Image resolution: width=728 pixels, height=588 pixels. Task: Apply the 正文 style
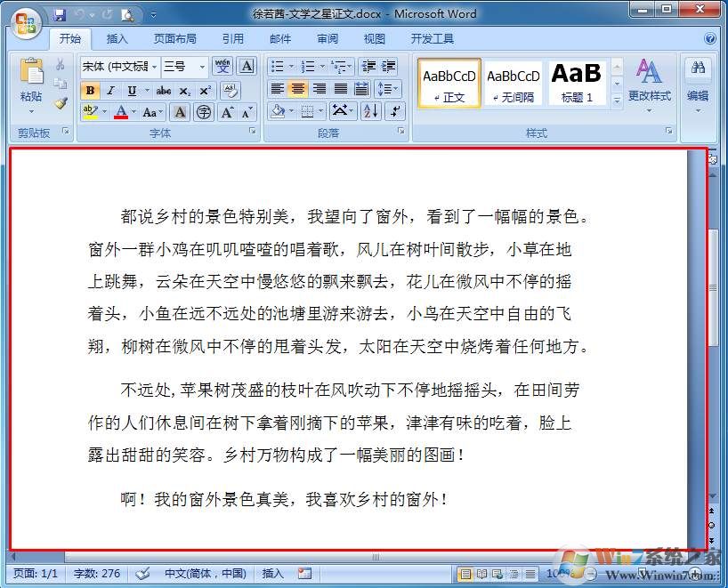pos(449,83)
